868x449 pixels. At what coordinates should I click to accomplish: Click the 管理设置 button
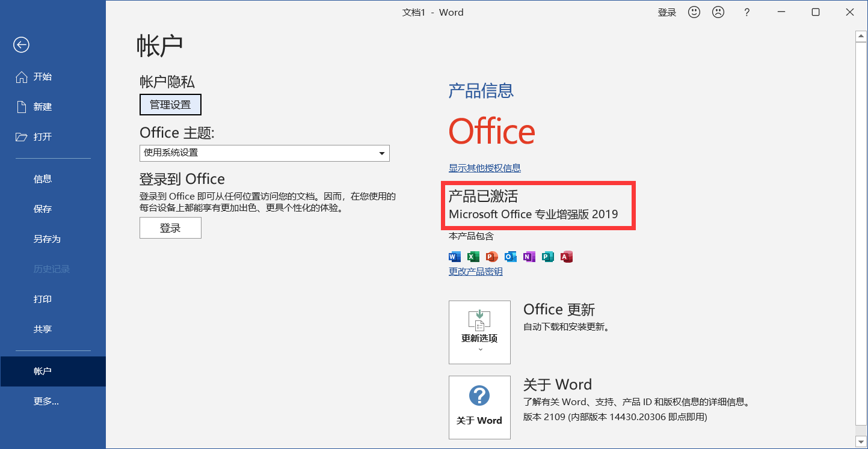(170, 105)
